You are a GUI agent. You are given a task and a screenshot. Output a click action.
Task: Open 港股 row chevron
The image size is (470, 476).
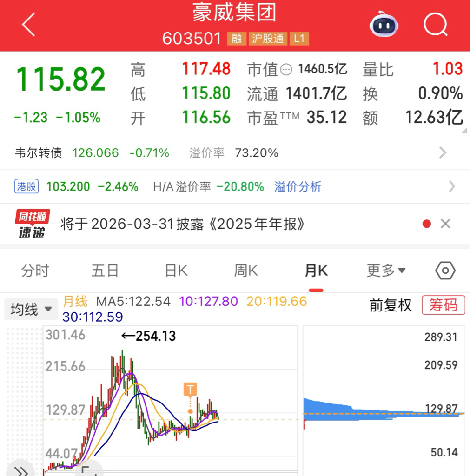(452, 186)
